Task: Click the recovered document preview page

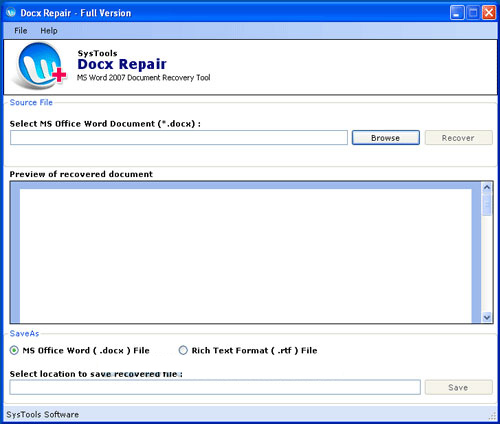Action: (x=246, y=256)
